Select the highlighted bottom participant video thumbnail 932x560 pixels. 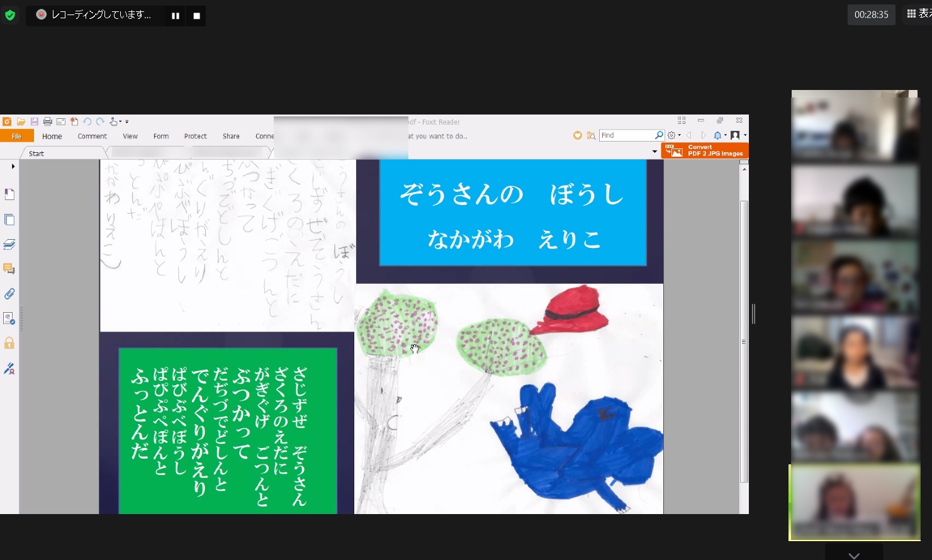855,503
